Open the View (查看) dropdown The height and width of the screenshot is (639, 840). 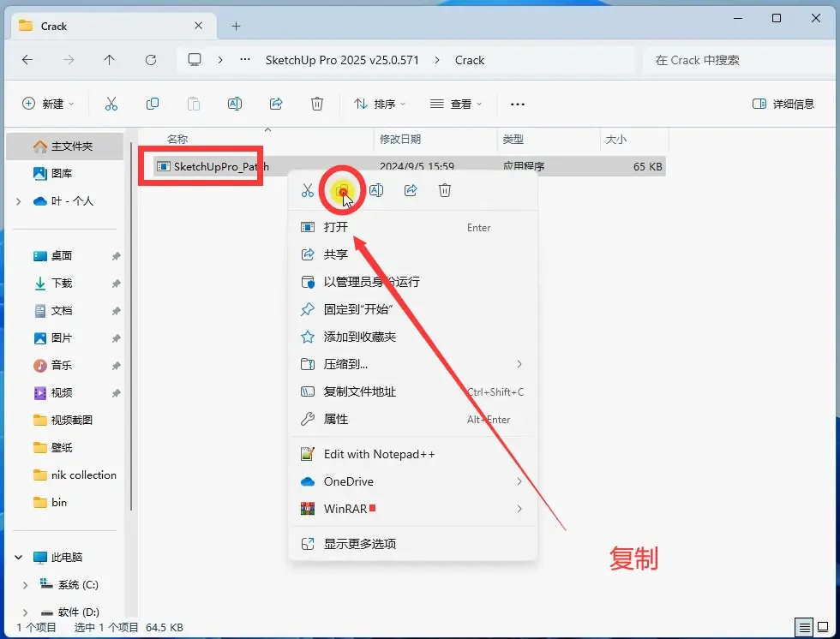(x=456, y=104)
